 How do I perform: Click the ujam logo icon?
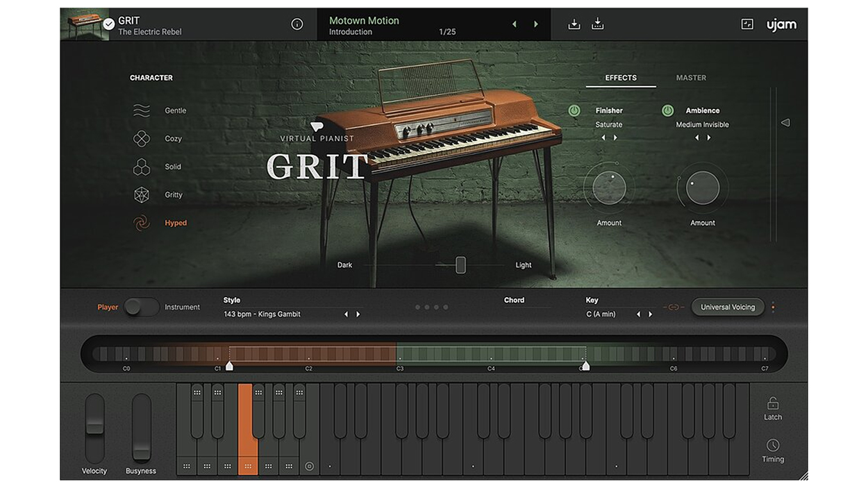[781, 24]
